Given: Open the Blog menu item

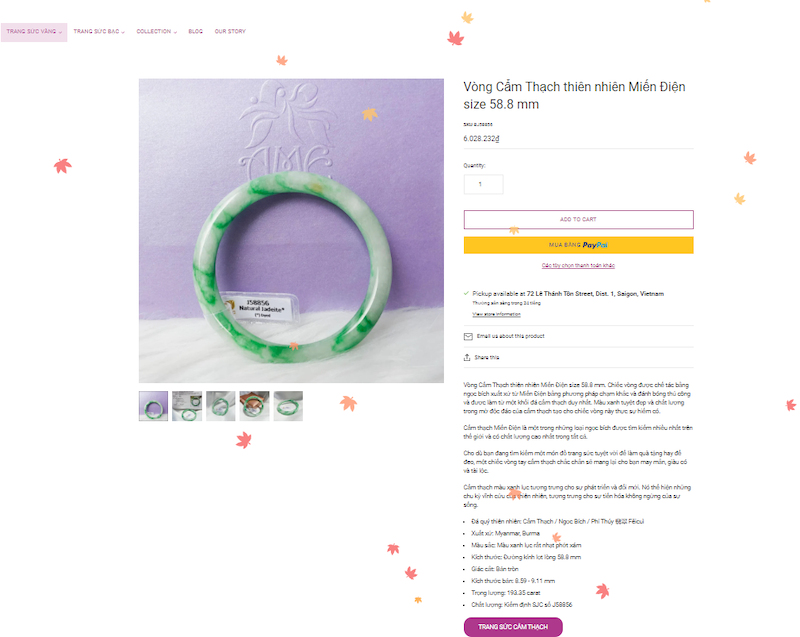Looking at the screenshot, I should point(195,32).
